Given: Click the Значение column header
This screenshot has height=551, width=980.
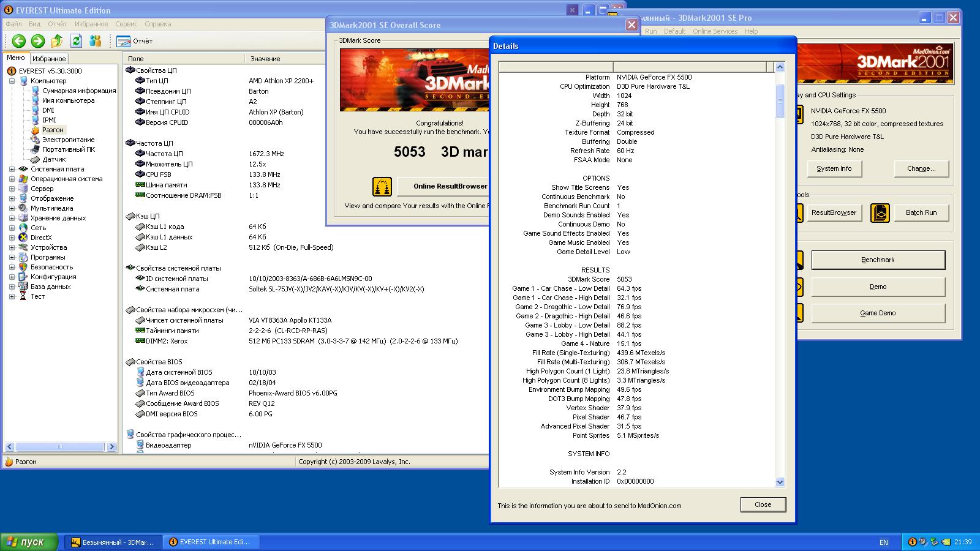Looking at the screenshot, I should tap(265, 59).
